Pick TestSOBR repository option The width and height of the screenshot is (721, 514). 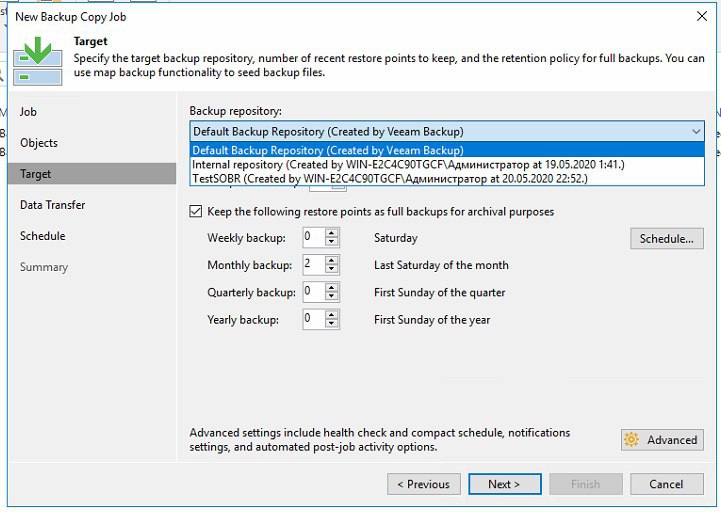(447, 178)
